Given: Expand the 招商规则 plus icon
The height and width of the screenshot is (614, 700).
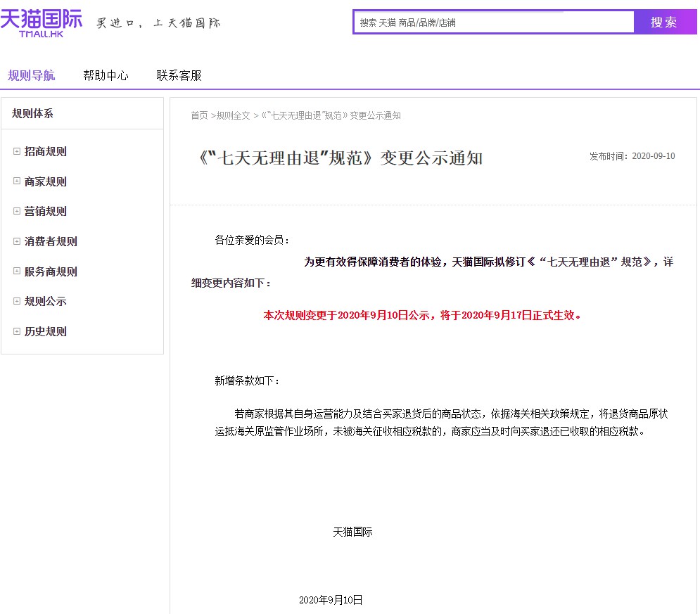Looking at the screenshot, I should [x=16, y=151].
